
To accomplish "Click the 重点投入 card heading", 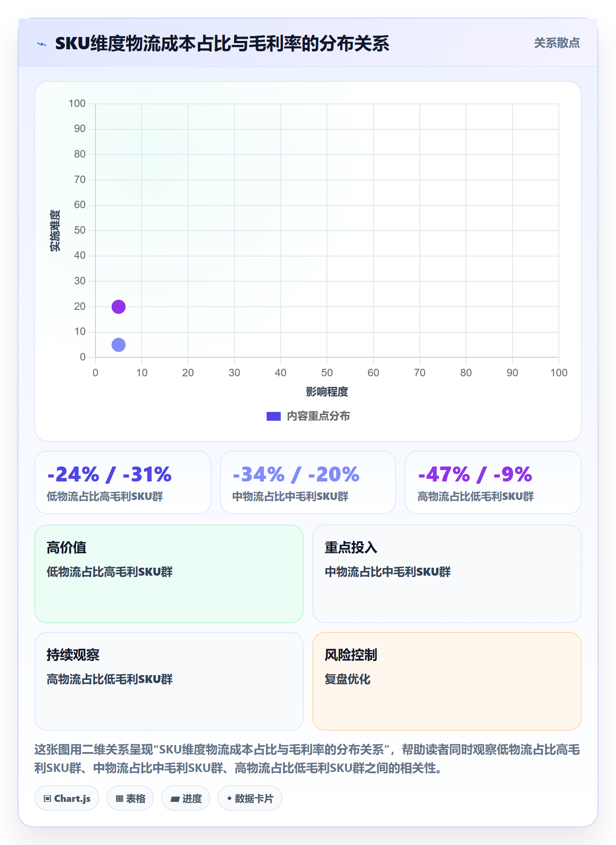I will click(351, 547).
